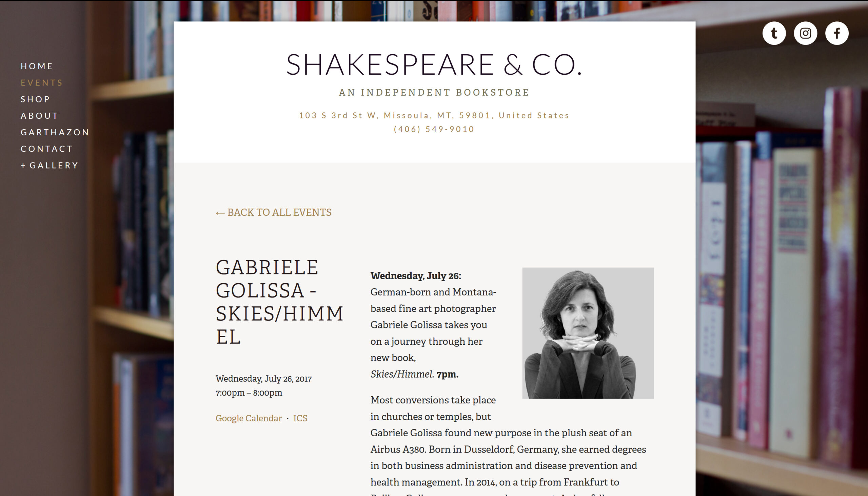Click the bookstore street address text
The height and width of the screenshot is (496, 868).
coord(434,115)
